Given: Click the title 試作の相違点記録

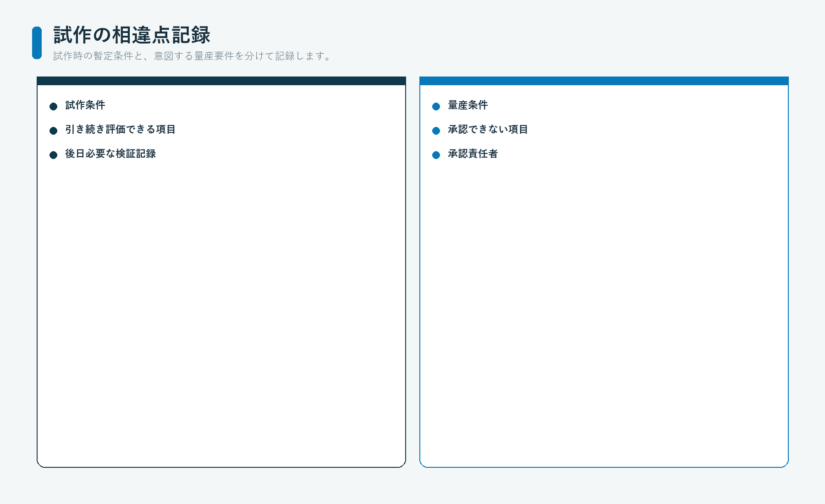Looking at the screenshot, I should pyautogui.click(x=132, y=35).
